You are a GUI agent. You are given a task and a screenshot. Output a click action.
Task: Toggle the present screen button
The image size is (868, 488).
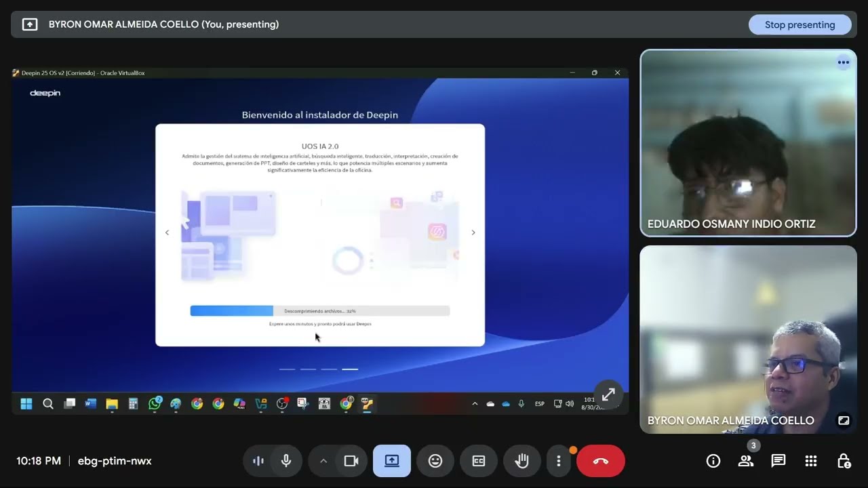coord(392,461)
